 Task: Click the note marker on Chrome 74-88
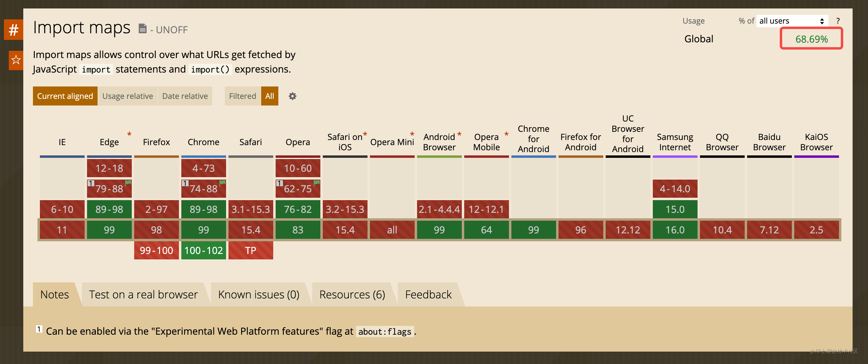185,183
